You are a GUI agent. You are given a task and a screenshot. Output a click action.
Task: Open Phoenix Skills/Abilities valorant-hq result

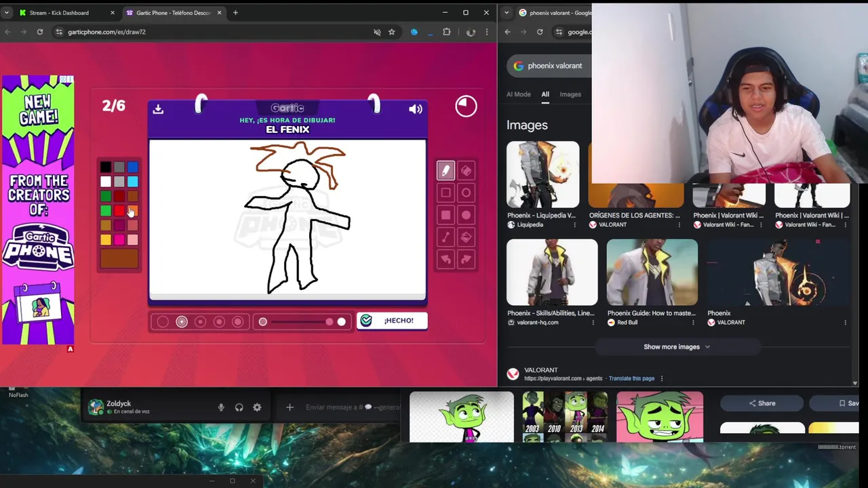[552, 272]
